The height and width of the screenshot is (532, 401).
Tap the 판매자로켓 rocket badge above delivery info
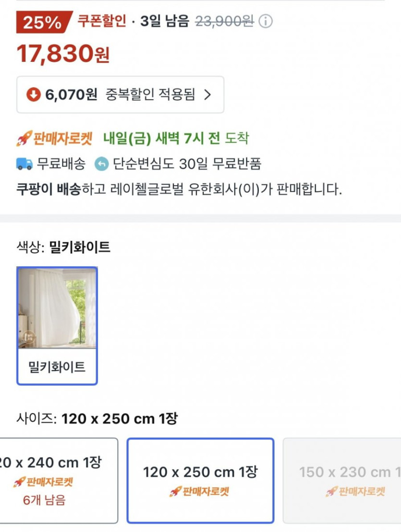coord(54,139)
